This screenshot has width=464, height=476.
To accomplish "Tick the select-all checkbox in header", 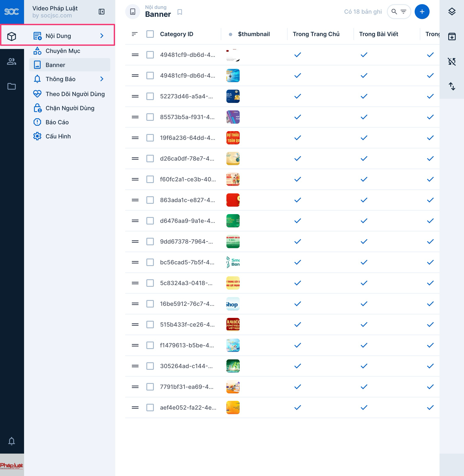I will [x=150, y=34].
